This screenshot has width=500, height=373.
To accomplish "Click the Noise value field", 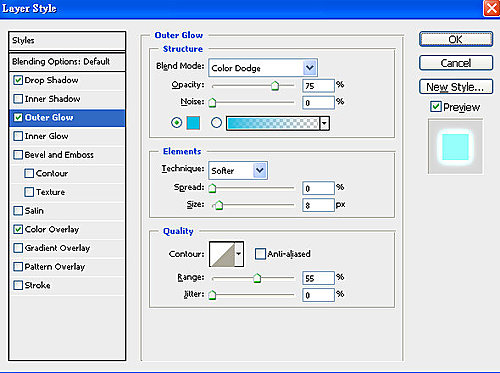I will [318, 103].
